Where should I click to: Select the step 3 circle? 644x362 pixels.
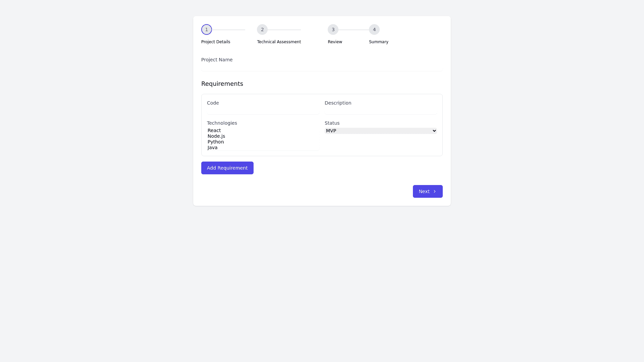pyautogui.click(x=333, y=29)
